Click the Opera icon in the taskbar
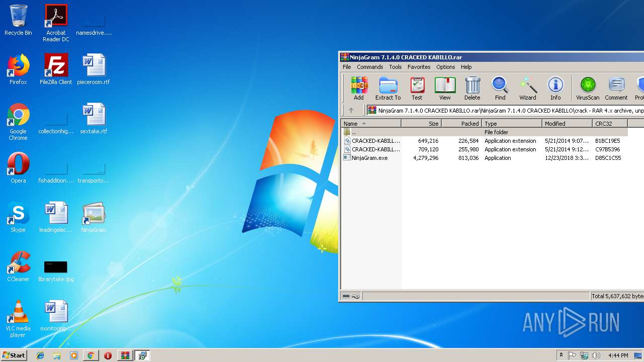Viewport: 644px width, 362px height. click(x=108, y=355)
